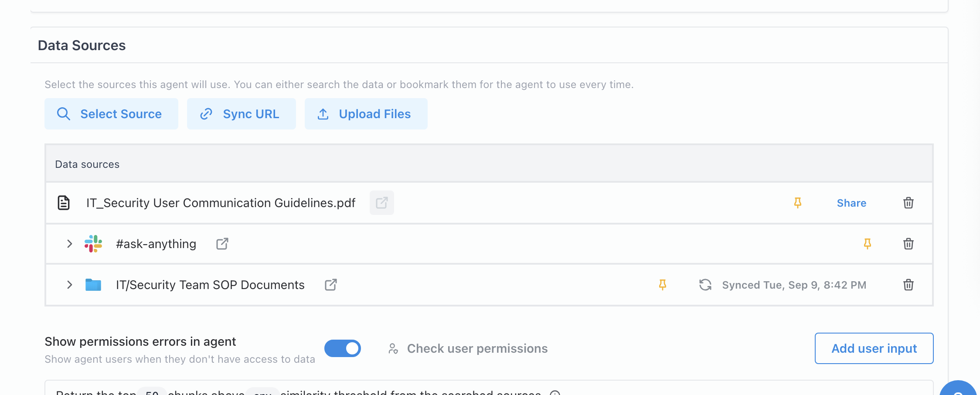This screenshot has width=980, height=395.
Task: Expand the IT/Security Team SOP Documents folder
Action: point(69,285)
